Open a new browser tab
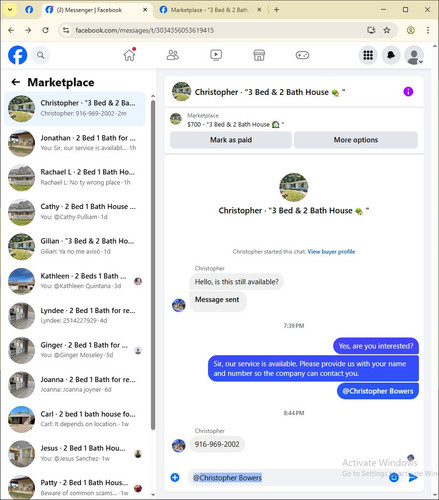 pos(276,10)
